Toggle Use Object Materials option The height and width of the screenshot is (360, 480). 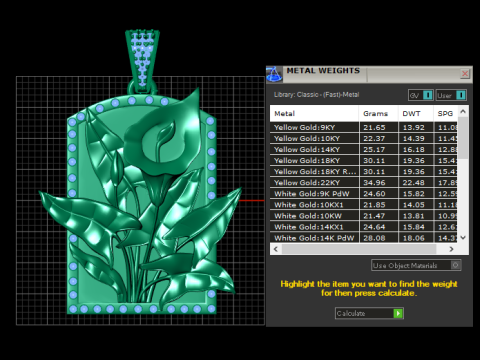click(416, 265)
